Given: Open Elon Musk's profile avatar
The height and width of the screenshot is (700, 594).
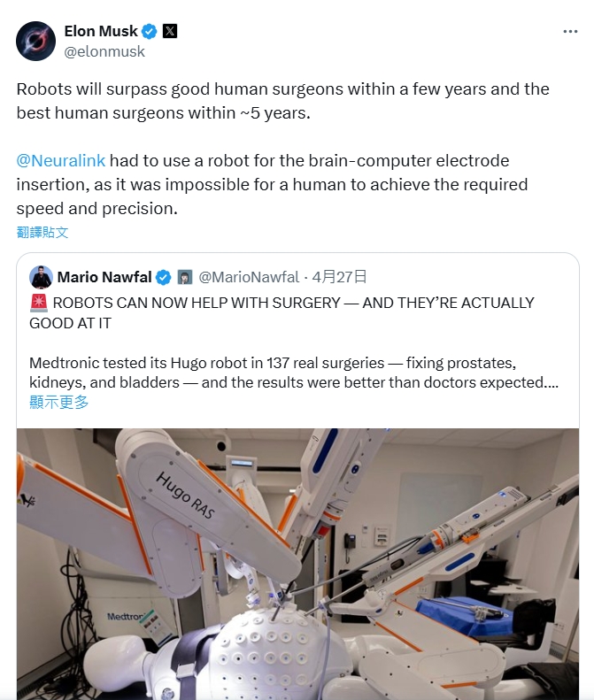Looking at the screenshot, I should pos(35,41).
